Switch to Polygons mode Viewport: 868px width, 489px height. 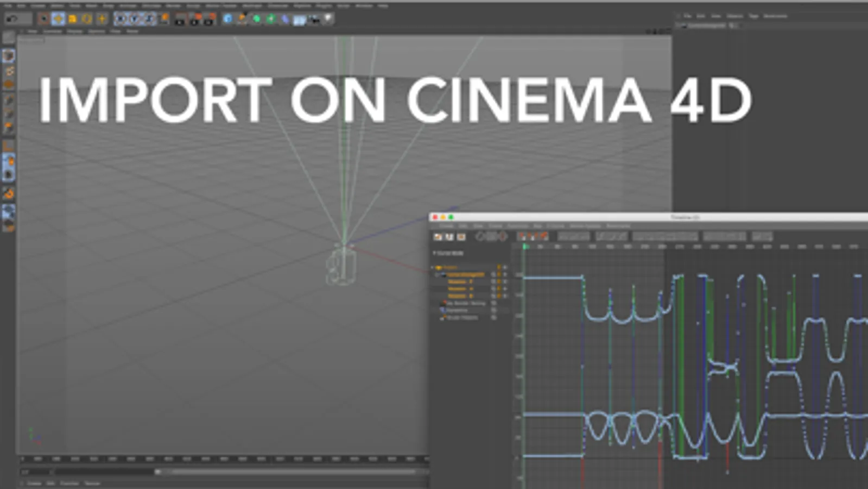[x=8, y=128]
